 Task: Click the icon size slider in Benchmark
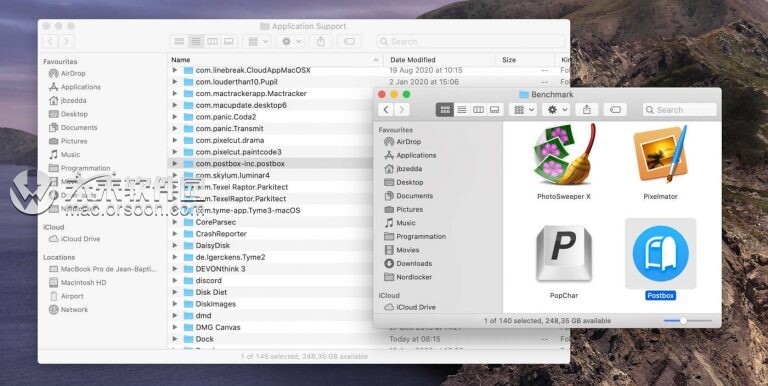click(688, 321)
